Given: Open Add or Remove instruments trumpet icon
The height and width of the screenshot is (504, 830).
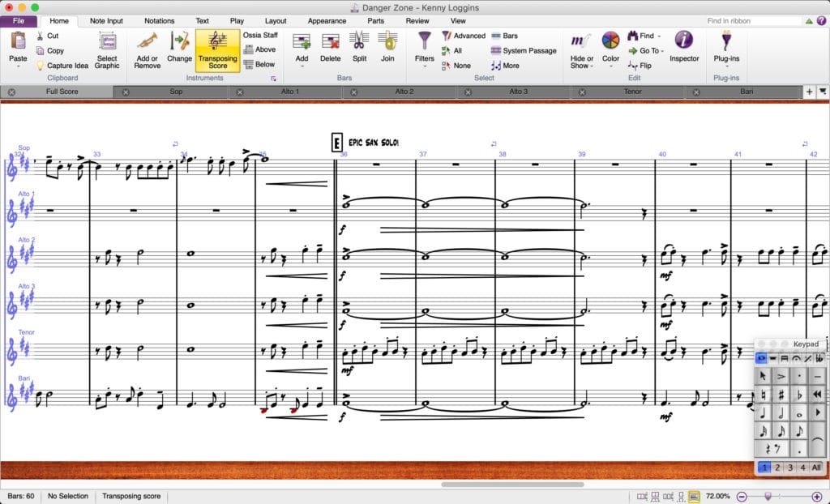Looking at the screenshot, I should [x=148, y=41].
